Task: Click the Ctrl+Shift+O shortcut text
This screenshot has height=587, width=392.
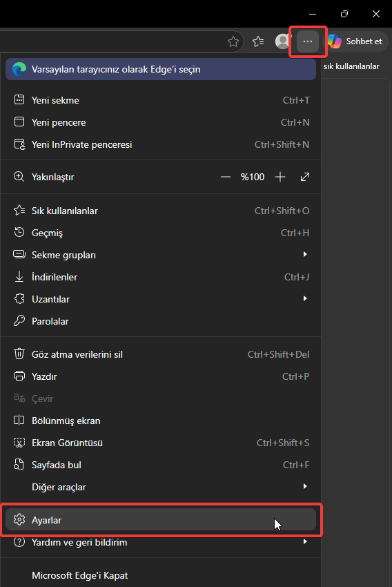Action: (x=282, y=211)
